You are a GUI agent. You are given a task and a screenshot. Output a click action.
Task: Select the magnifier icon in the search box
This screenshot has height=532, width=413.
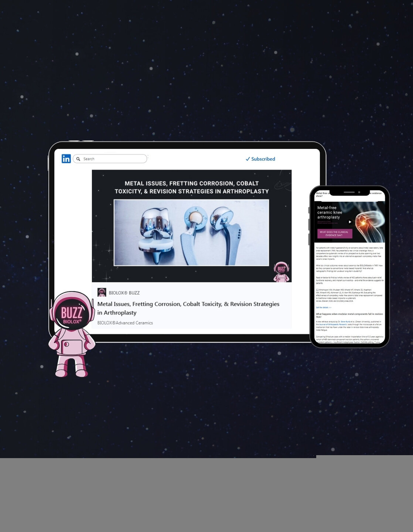pos(78,159)
